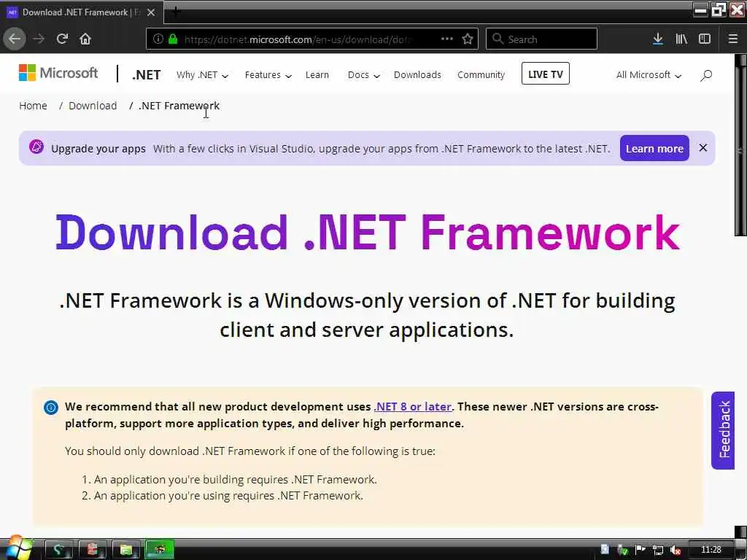Viewport: 747px width, 560px height.
Task: Click the muted volume tray icon
Action: pos(675,550)
